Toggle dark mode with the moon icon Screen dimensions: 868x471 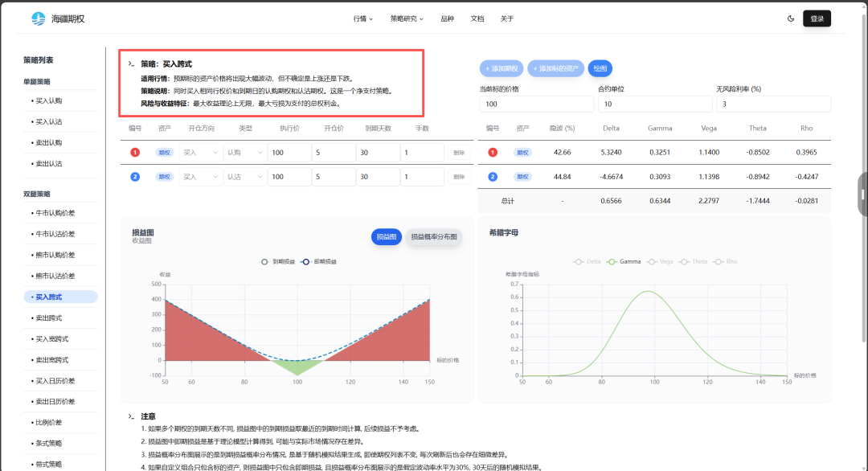coord(791,18)
